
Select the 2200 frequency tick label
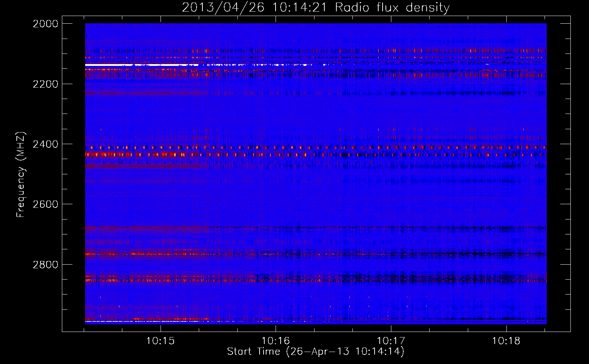pyautogui.click(x=46, y=84)
